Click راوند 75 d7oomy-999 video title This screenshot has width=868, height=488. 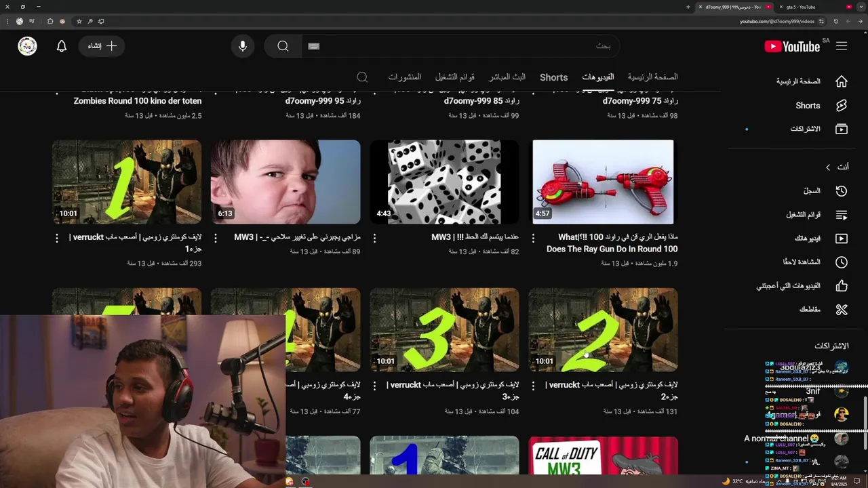coord(640,101)
